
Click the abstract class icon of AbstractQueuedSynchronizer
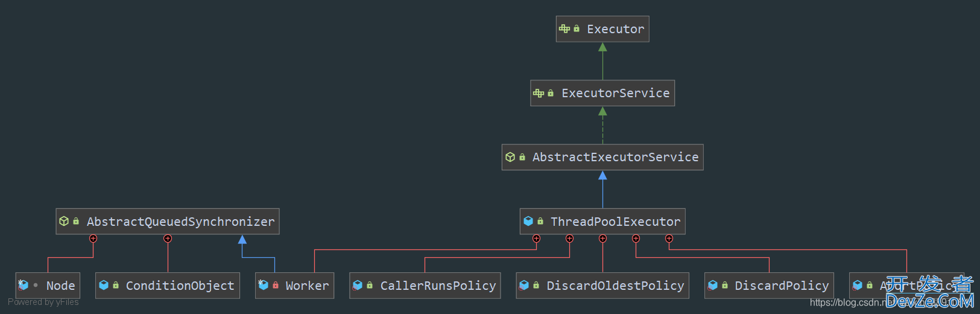click(x=64, y=221)
